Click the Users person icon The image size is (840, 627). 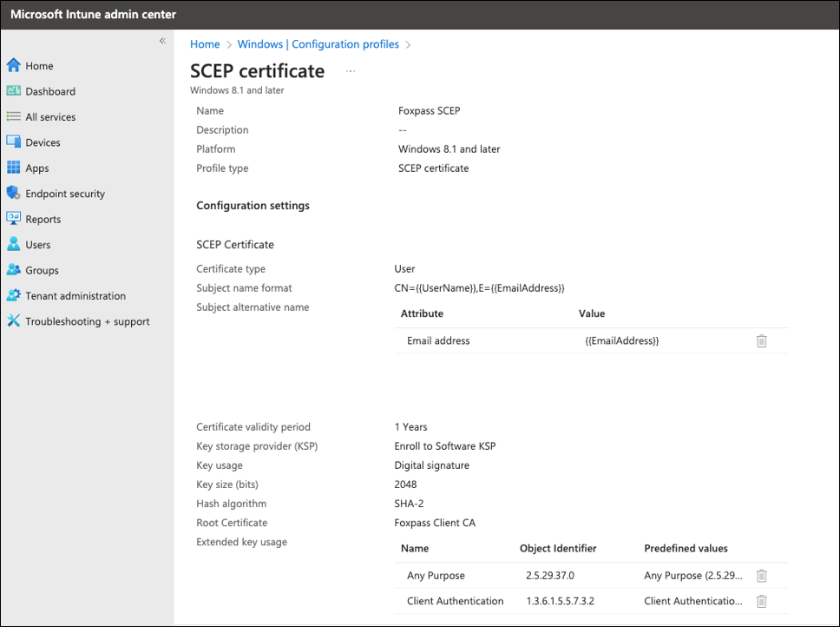pos(13,244)
